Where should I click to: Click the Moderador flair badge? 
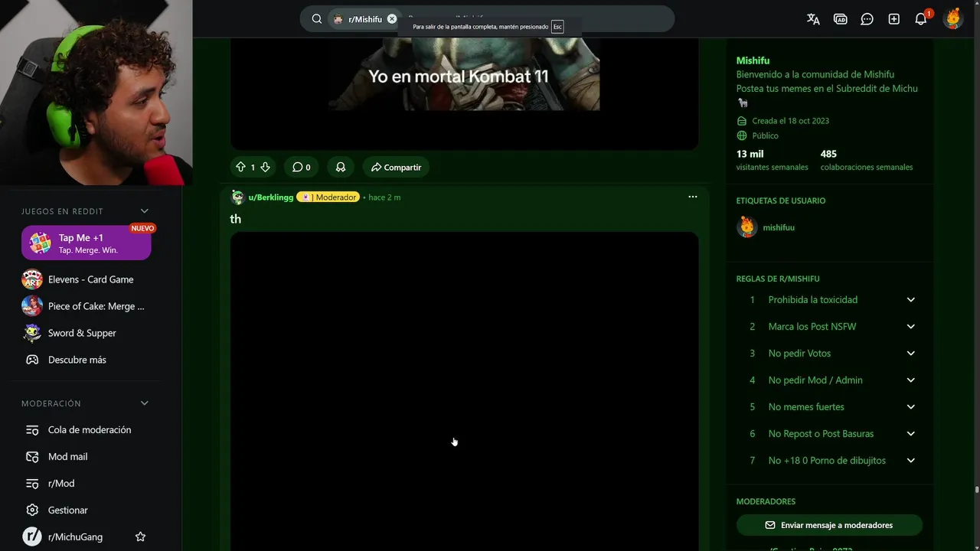click(328, 197)
